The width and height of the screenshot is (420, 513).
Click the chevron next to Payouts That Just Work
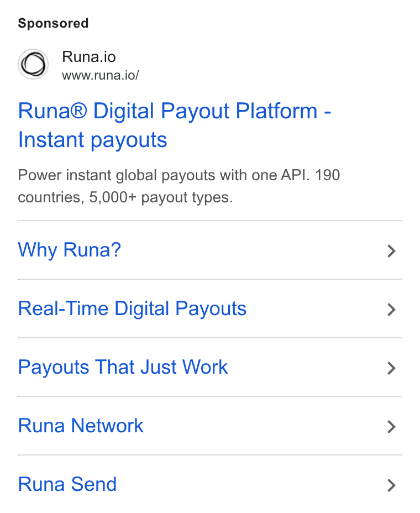click(391, 368)
